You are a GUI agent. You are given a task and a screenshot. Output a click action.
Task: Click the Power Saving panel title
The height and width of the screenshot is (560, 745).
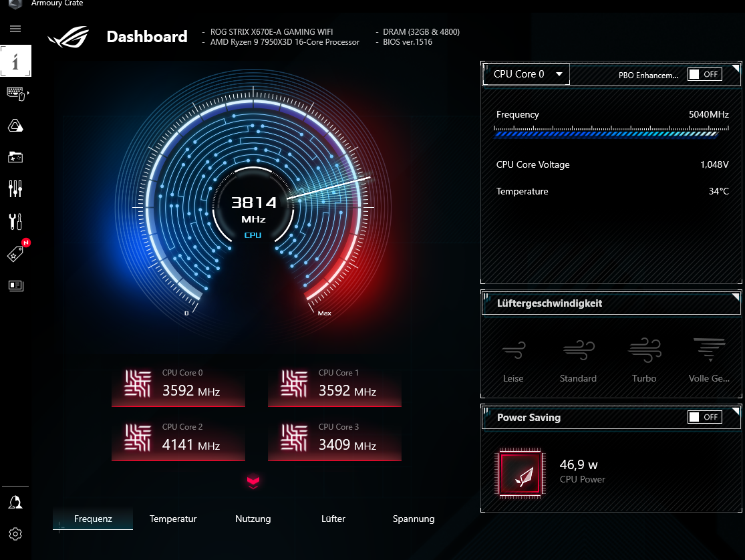529,418
